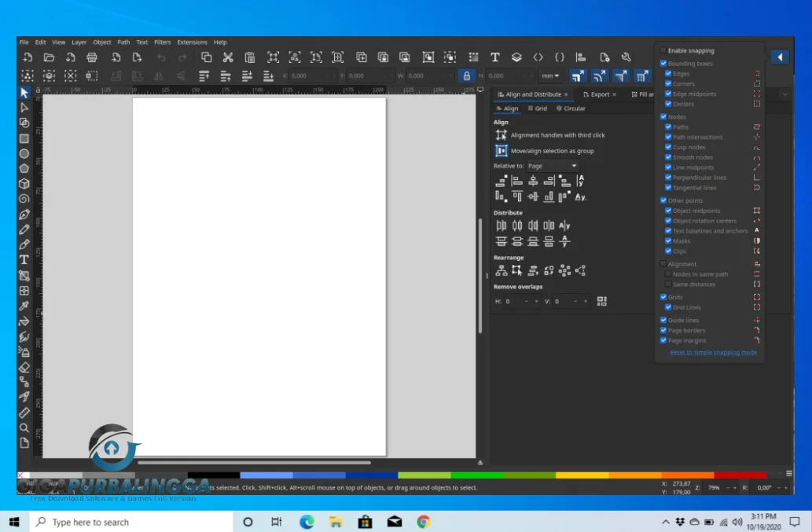Collapse the panel options chevron near Fill tab
This screenshot has height=532, width=812.
(x=783, y=94)
